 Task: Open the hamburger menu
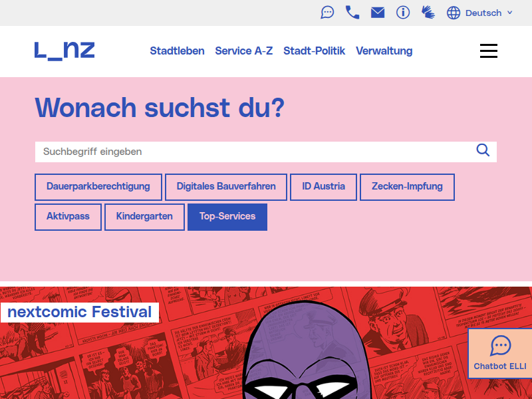click(489, 51)
